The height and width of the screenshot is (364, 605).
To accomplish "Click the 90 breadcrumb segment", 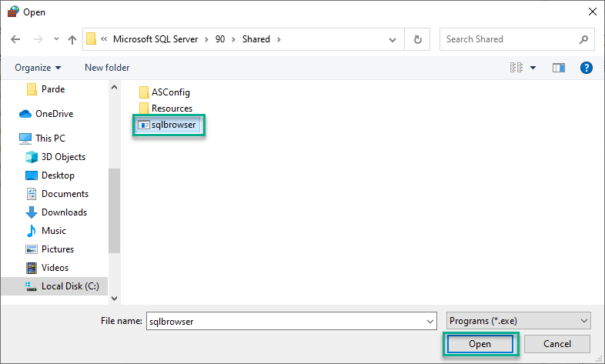I will click(220, 39).
